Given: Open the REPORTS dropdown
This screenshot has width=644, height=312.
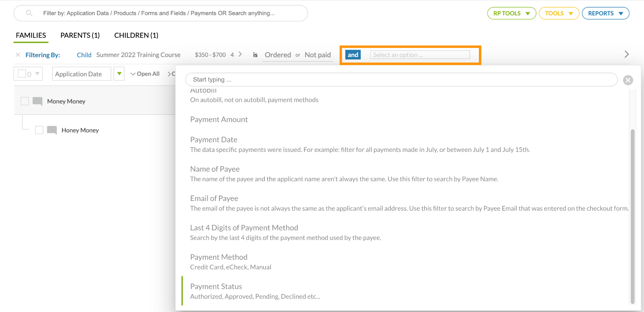Looking at the screenshot, I should (x=605, y=14).
